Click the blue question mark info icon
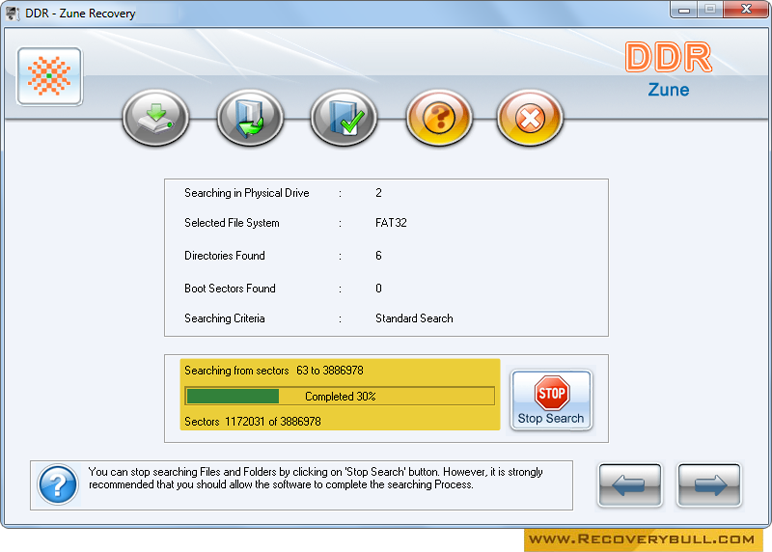Viewport: 772px width, 552px height. [58, 485]
